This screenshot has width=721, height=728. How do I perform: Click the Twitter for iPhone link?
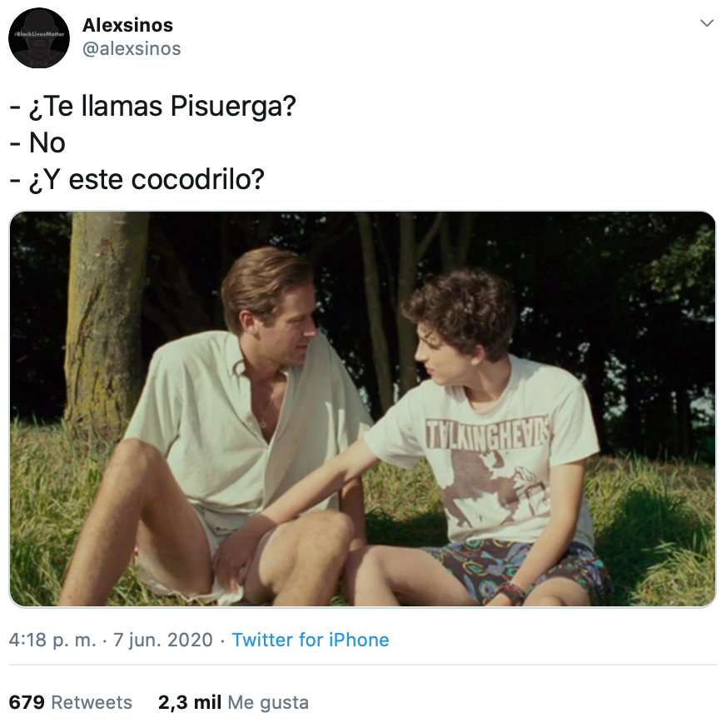(x=311, y=640)
